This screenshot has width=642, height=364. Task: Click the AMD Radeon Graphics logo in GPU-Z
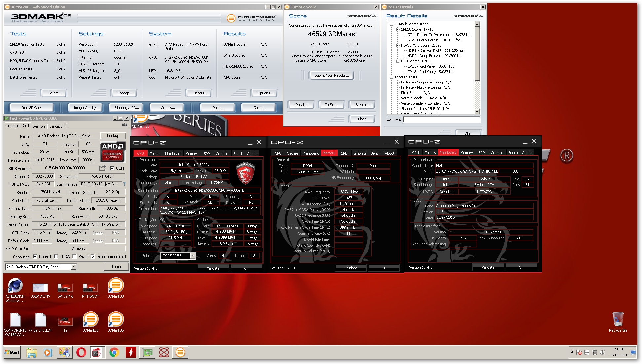pyautogui.click(x=113, y=152)
